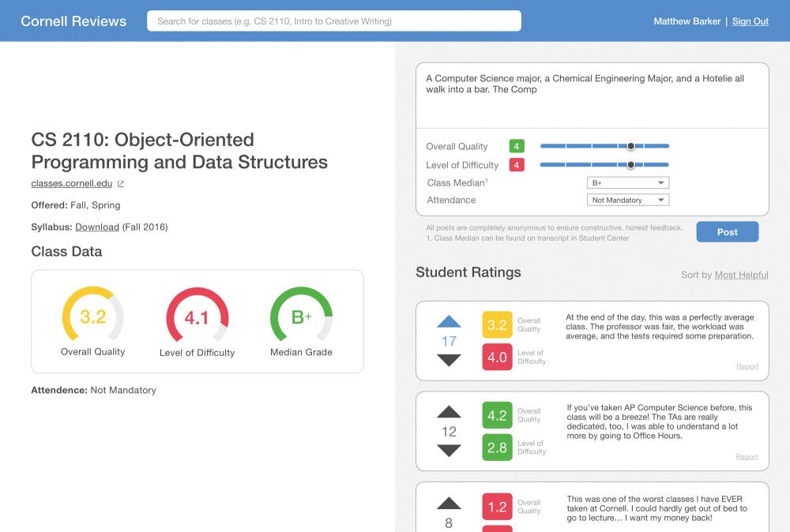Open the classes.cornell.edu link

pos(71,184)
